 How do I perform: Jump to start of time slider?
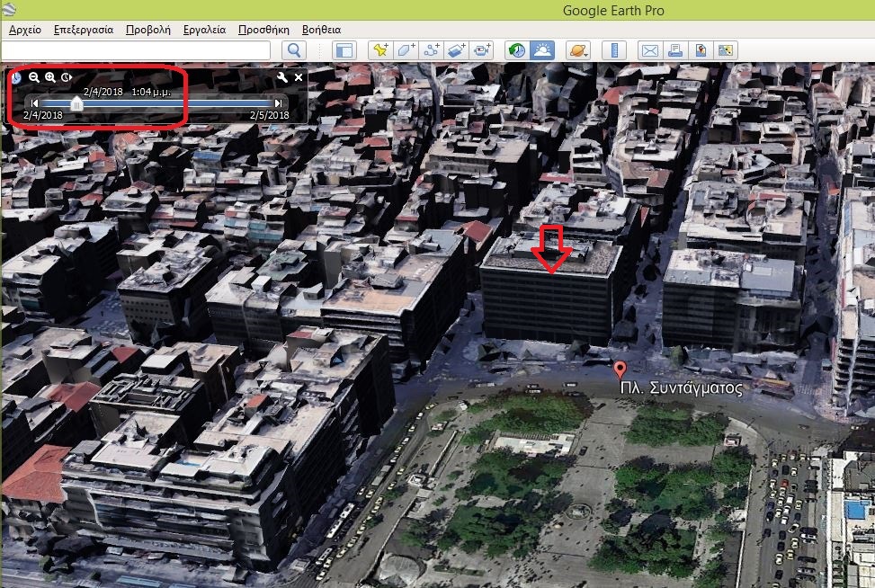34,103
